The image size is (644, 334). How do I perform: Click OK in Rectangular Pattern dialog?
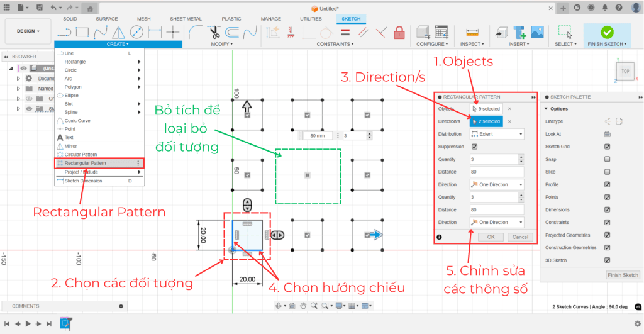pyautogui.click(x=491, y=237)
